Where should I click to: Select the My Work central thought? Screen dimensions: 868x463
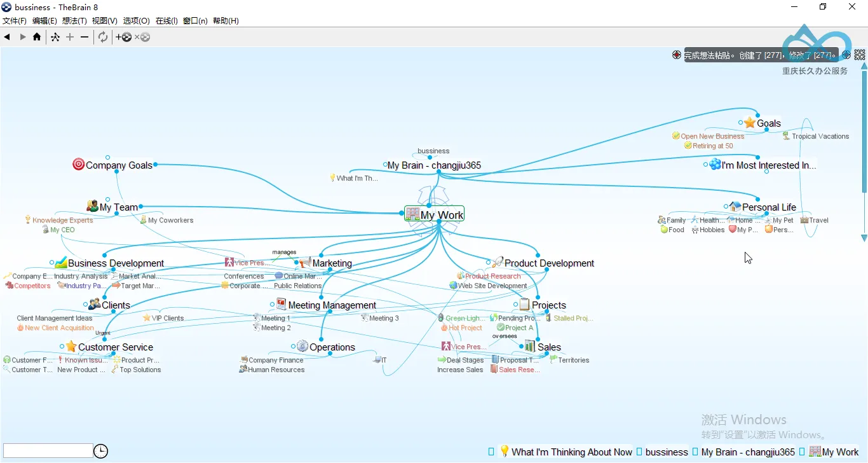pos(435,214)
